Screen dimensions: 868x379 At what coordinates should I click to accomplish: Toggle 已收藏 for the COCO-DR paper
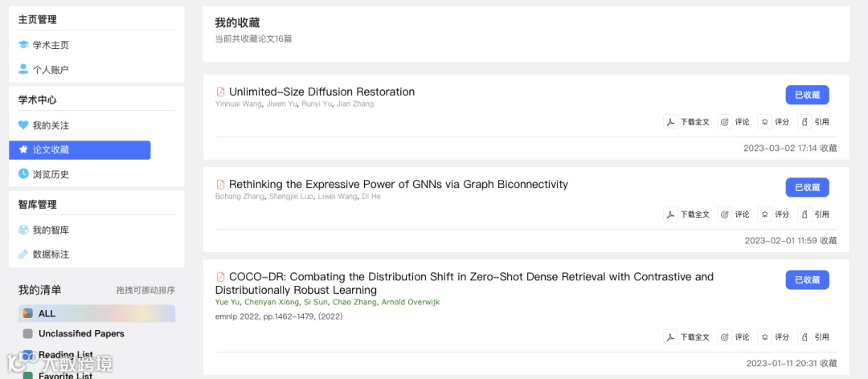tap(807, 279)
